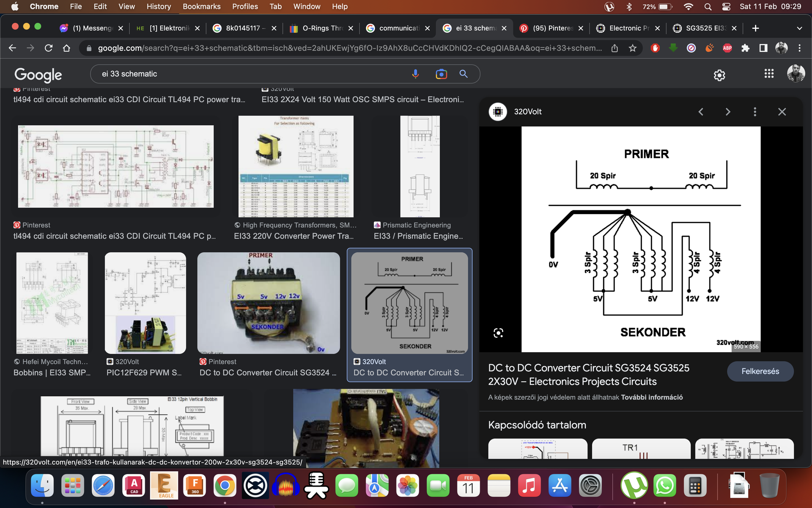Open macOS Control Center toggles

pos(726,7)
